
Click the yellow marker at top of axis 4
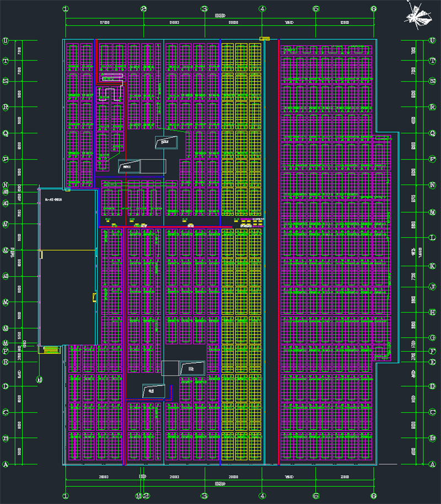click(x=264, y=39)
